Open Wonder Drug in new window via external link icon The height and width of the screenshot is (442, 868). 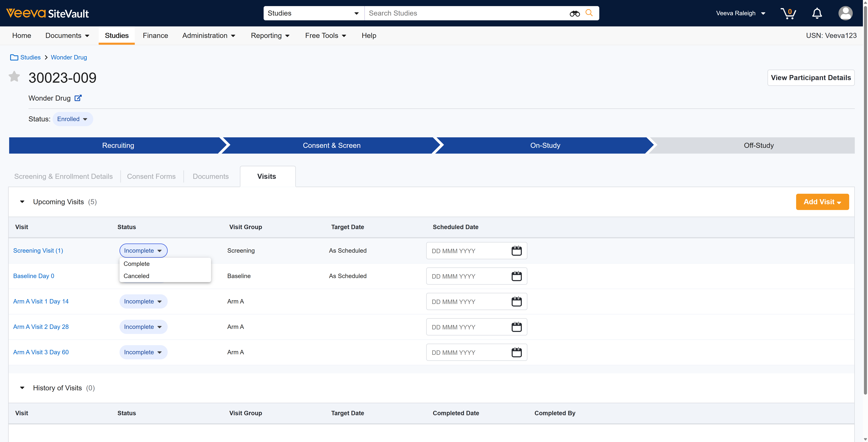[78, 98]
